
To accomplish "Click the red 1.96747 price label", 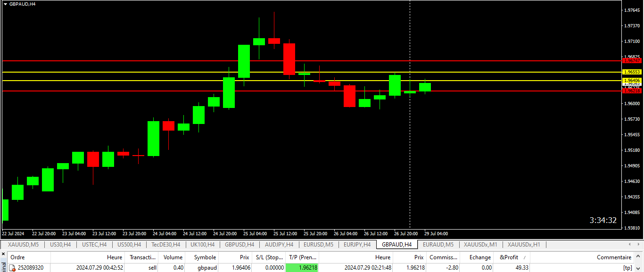I will [x=632, y=60].
